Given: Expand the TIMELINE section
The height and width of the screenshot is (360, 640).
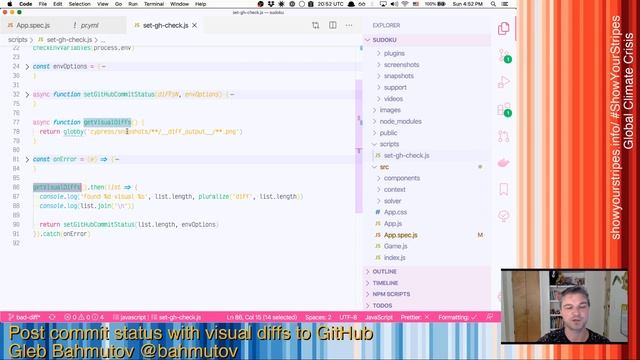Looking at the screenshot, I should pos(385,283).
